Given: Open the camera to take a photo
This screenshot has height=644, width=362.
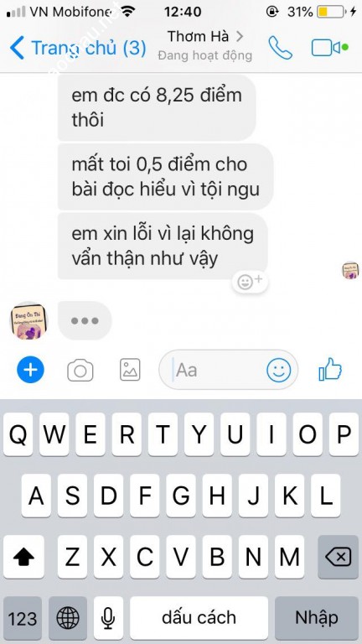Looking at the screenshot, I should click(80, 370).
